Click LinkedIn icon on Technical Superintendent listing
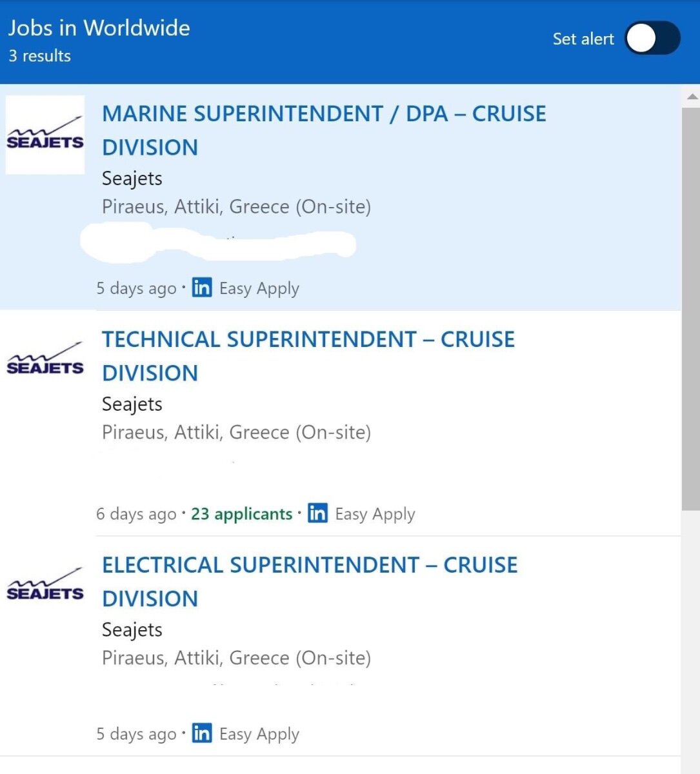The width and height of the screenshot is (700, 774). (x=317, y=513)
